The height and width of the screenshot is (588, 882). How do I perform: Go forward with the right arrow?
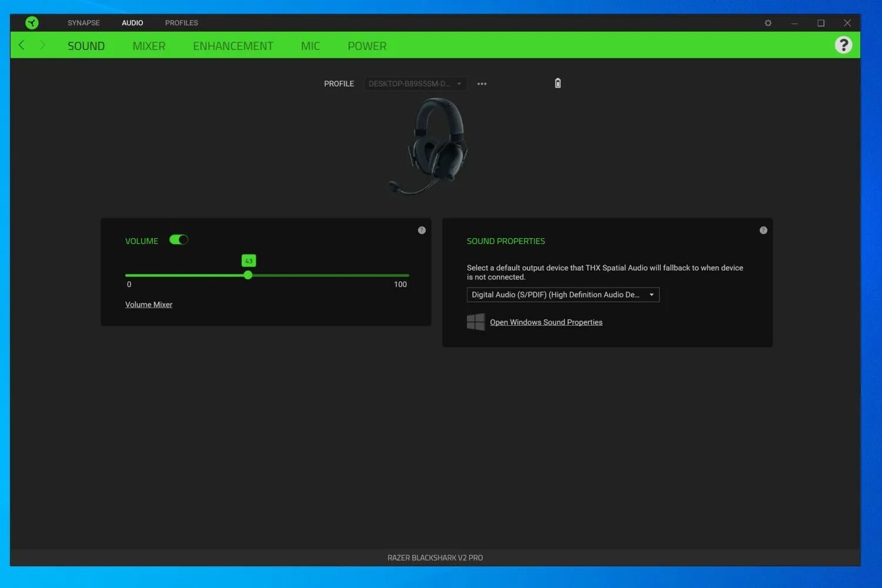(42, 45)
